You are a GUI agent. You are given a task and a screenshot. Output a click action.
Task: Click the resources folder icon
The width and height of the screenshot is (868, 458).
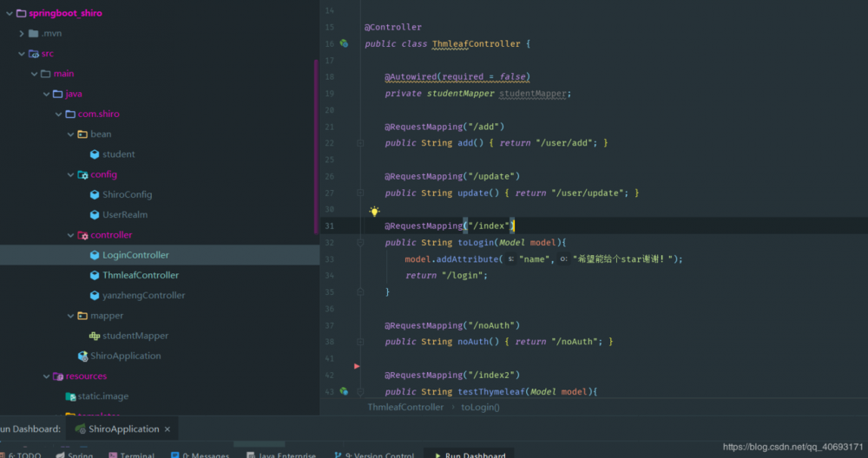(x=57, y=376)
